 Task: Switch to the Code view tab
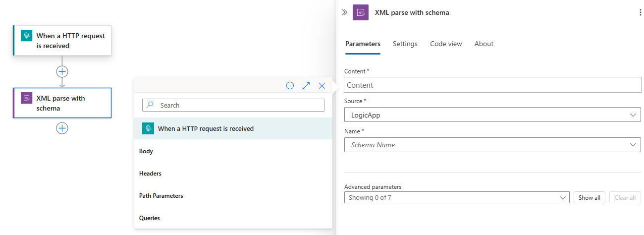pyautogui.click(x=446, y=44)
